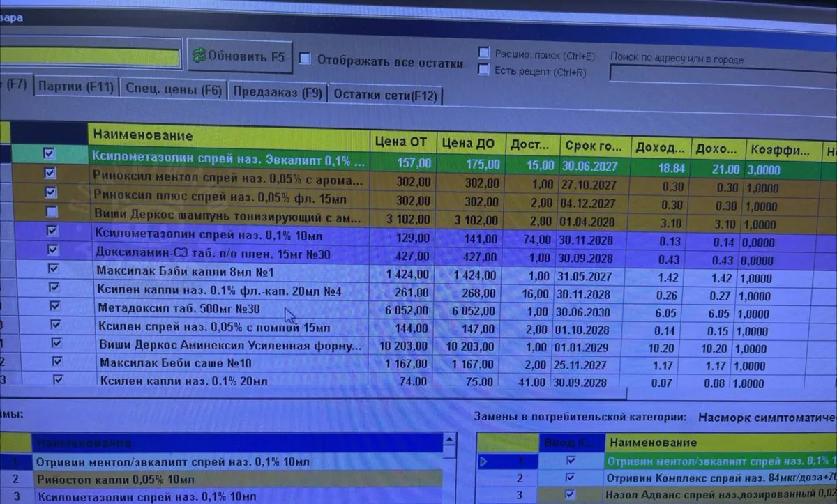Switch to Остатки сети(F12) tab
The image size is (837, 504).
click(385, 96)
